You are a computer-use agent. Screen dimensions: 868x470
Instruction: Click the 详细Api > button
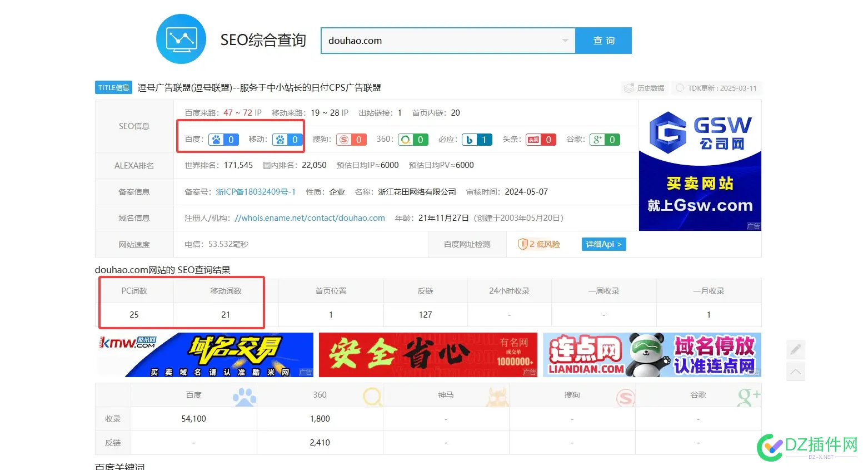coord(603,244)
